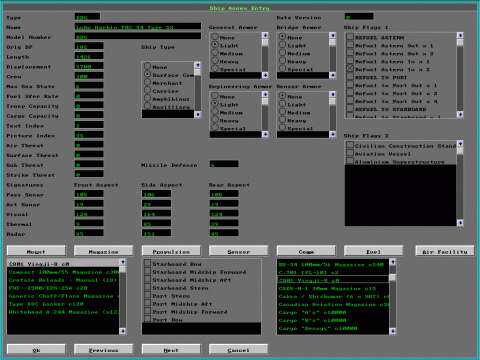Go to the Previous ship entry
The image size is (480, 360).
tap(104, 350)
